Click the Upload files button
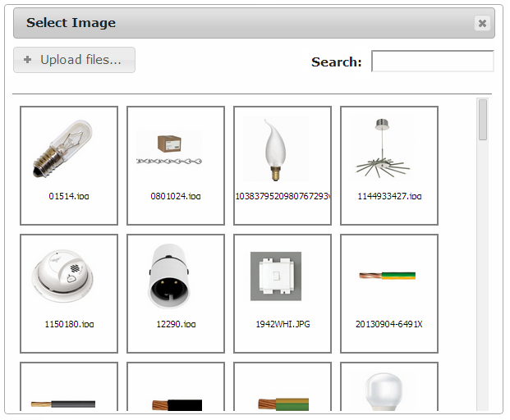 pos(75,60)
